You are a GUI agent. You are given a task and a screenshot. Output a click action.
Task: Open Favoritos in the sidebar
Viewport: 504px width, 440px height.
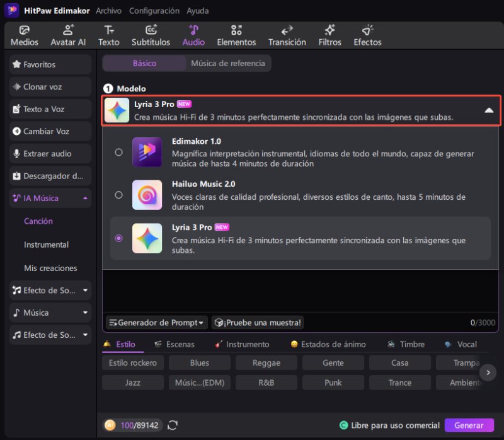pos(50,65)
